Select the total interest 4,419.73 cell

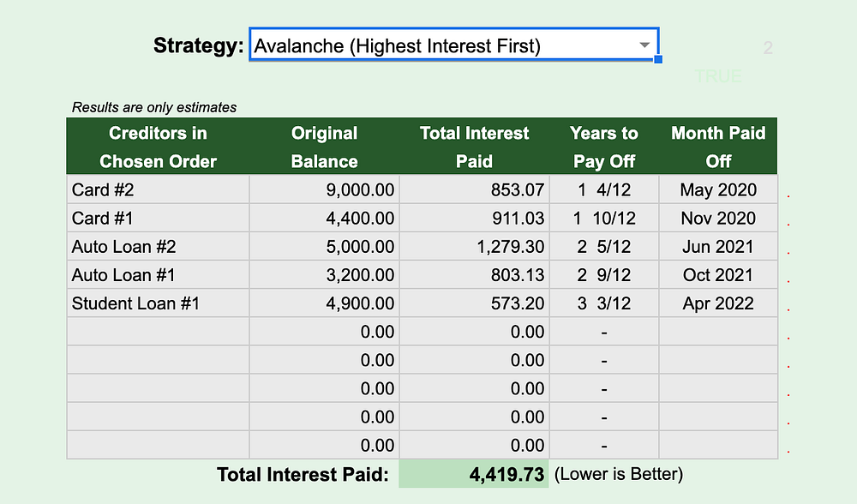pyautogui.click(x=475, y=474)
